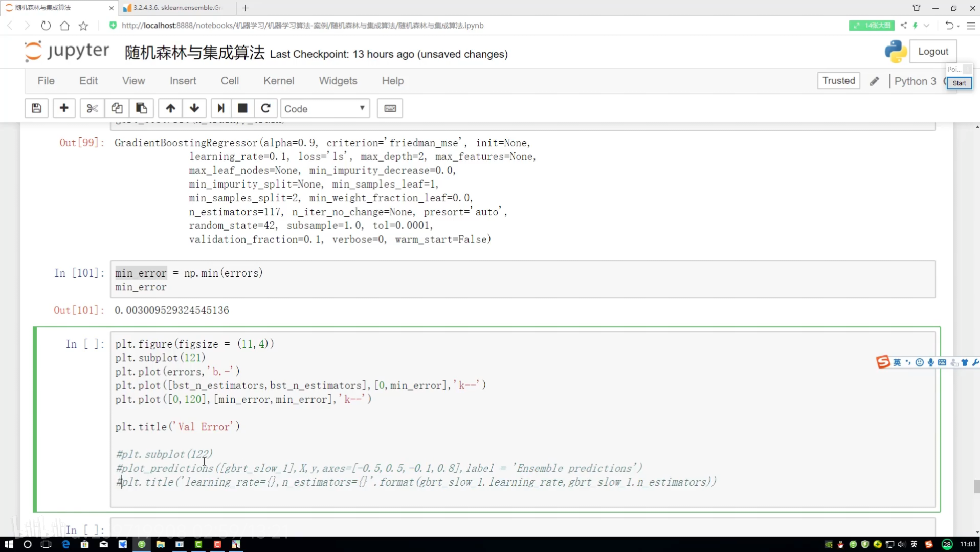The image size is (980, 552).
Task: Restart the kernel icon
Action: click(x=265, y=108)
